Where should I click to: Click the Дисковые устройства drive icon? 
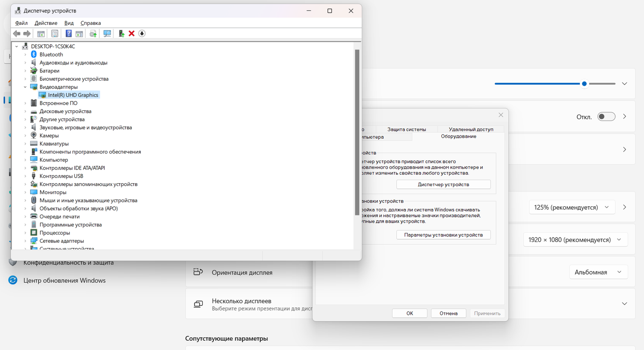(x=34, y=111)
